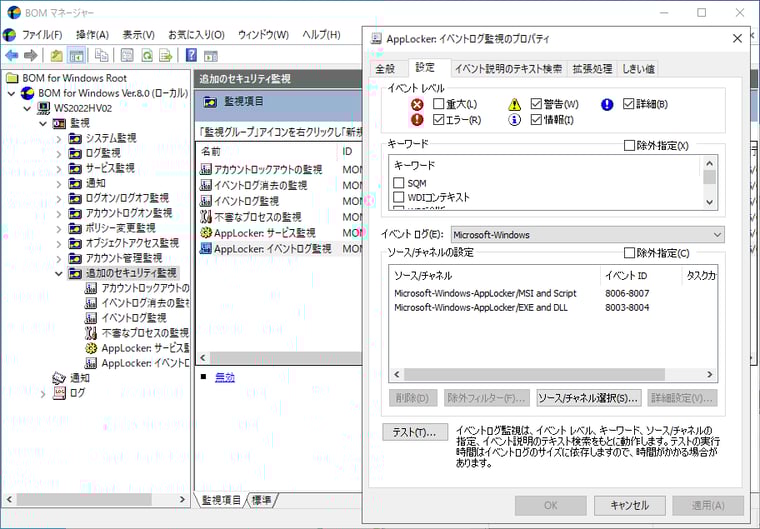
Task: Enable source/channel 除外指定(C) checkbox
Action: 629,253
